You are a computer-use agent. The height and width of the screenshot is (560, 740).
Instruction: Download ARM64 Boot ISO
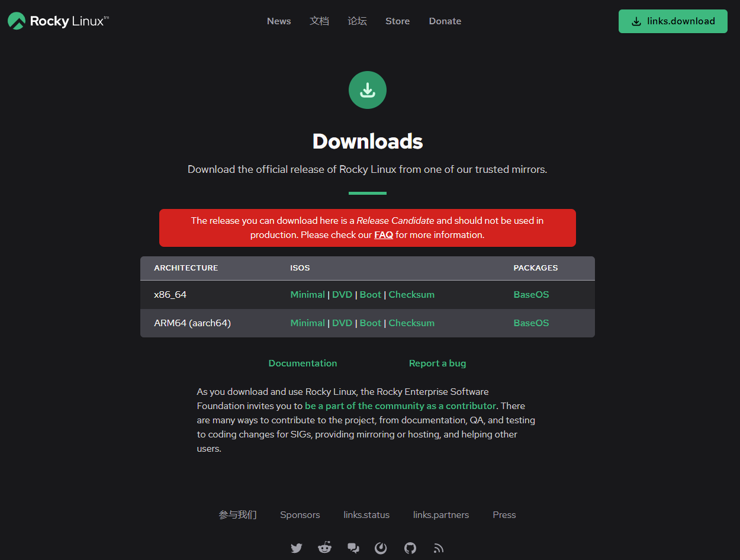pyautogui.click(x=371, y=323)
